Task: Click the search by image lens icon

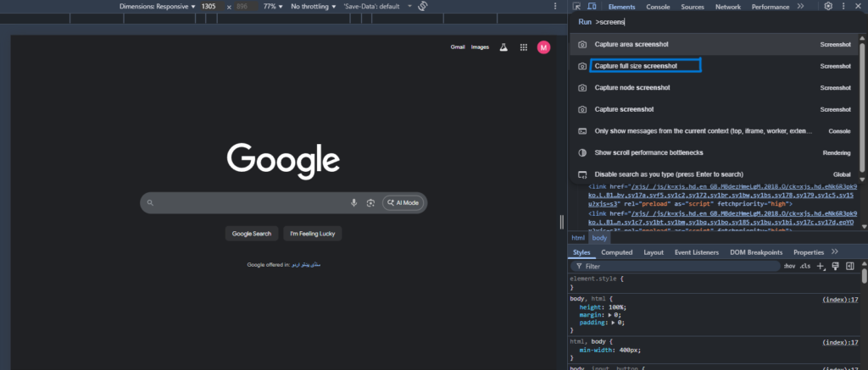Action: coord(370,203)
